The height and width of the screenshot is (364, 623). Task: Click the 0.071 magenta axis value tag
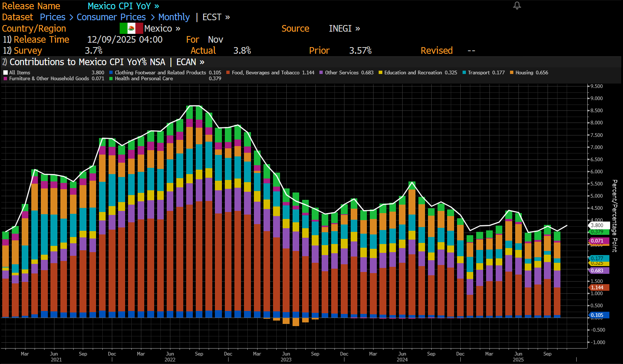pyautogui.click(x=598, y=241)
